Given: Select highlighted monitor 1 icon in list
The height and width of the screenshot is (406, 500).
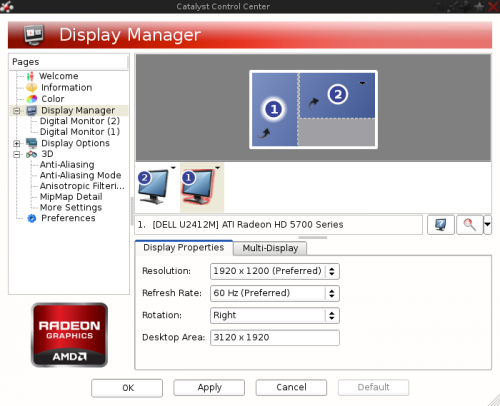Looking at the screenshot, I should 198,187.
